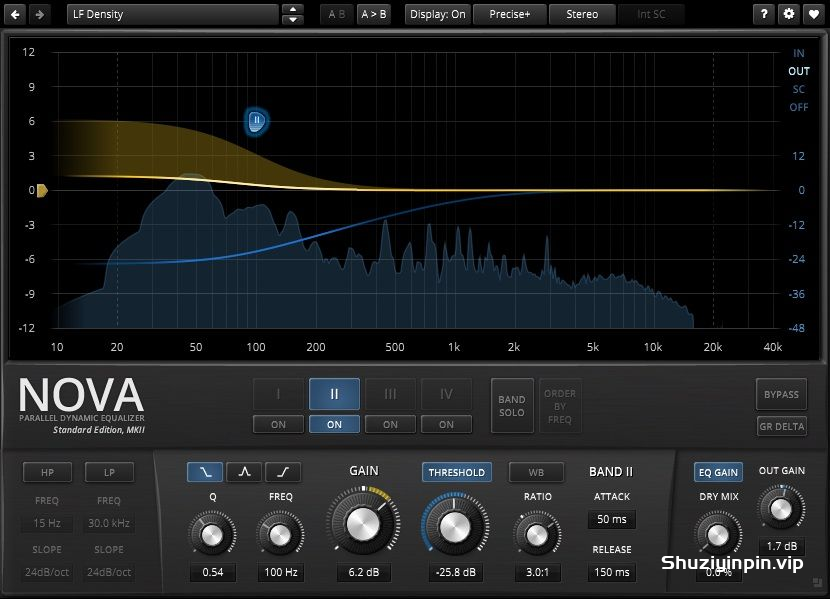
Task: Click the BYPASS button
Action: tap(781, 394)
